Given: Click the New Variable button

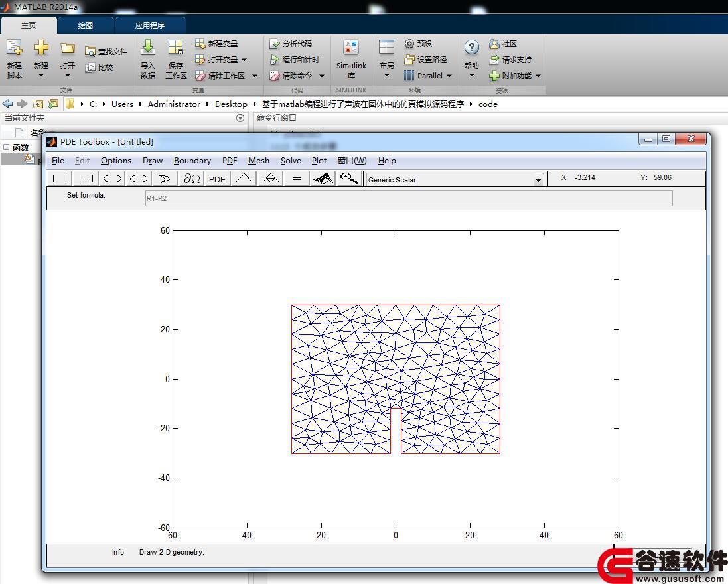Looking at the screenshot, I should [x=216, y=44].
